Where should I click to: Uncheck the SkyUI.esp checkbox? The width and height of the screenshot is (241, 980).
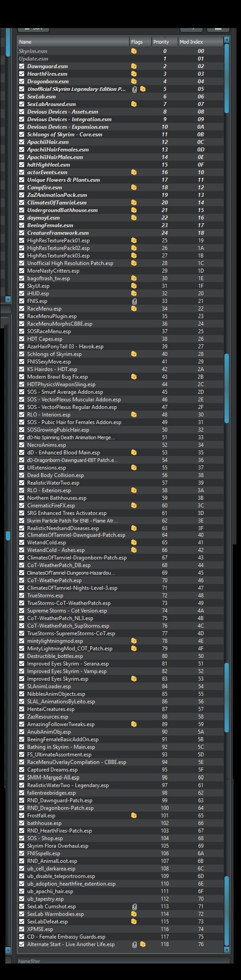tap(22, 286)
